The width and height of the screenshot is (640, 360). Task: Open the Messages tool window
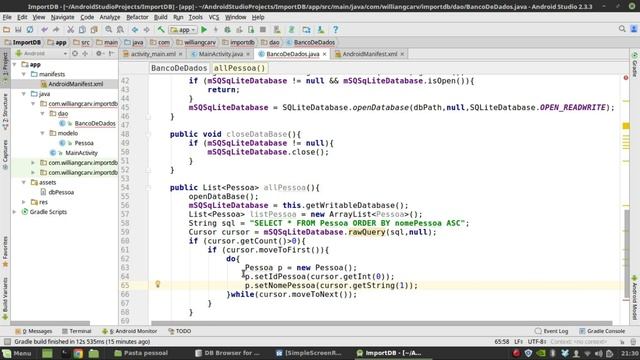[34, 331]
